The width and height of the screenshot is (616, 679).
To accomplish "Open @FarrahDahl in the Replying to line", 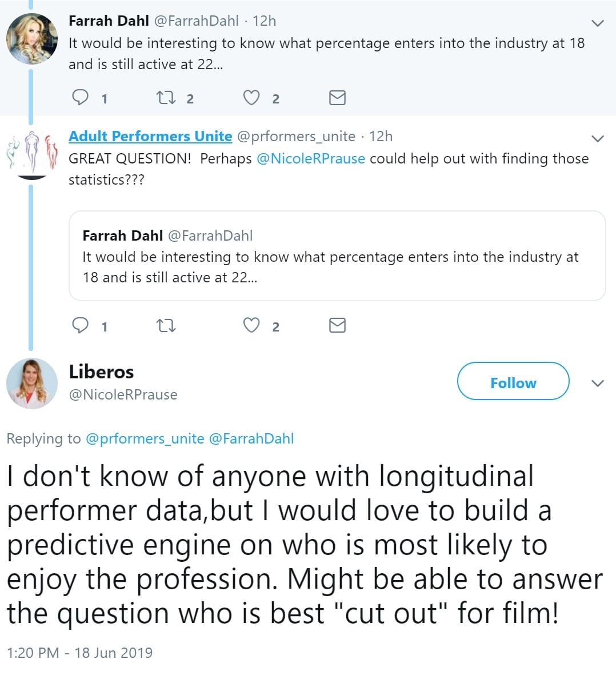I will coord(251,438).
